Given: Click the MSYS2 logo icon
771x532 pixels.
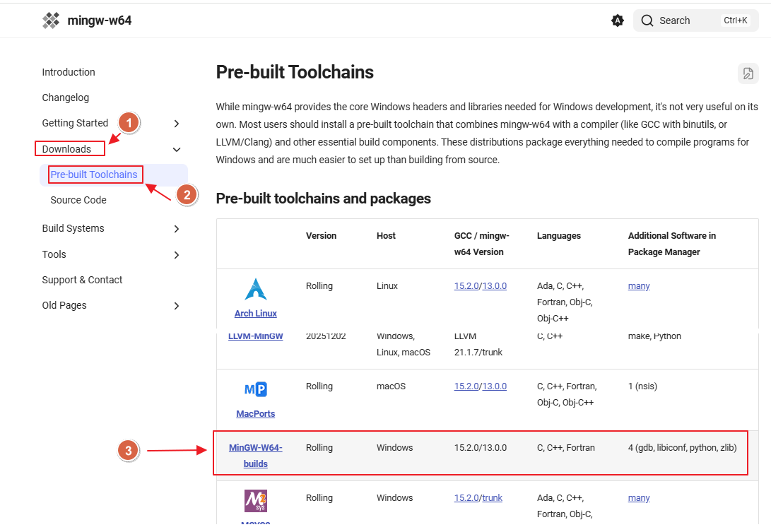Looking at the screenshot, I should pyautogui.click(x=256, y=500).
